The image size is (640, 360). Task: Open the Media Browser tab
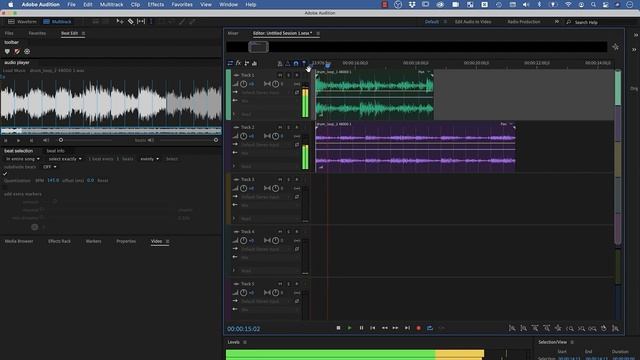point(19,241)
